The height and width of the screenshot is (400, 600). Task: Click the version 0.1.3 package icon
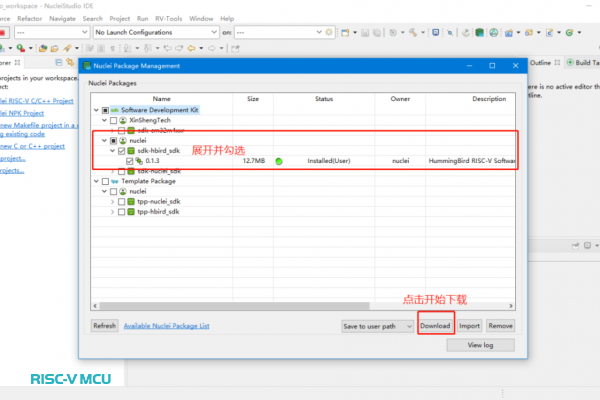[139, 161]
